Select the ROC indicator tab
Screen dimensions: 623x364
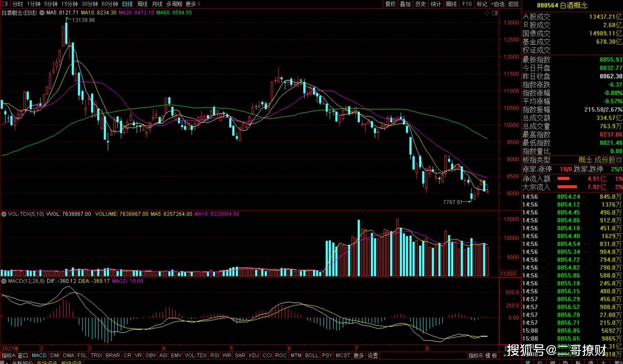pyautogui.click(x=281, y=355)
